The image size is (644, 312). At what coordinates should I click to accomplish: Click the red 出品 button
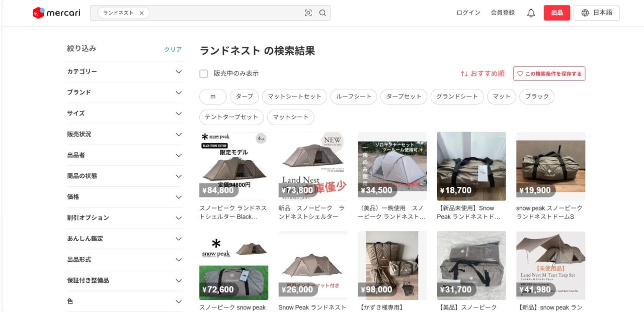[557, 13]
